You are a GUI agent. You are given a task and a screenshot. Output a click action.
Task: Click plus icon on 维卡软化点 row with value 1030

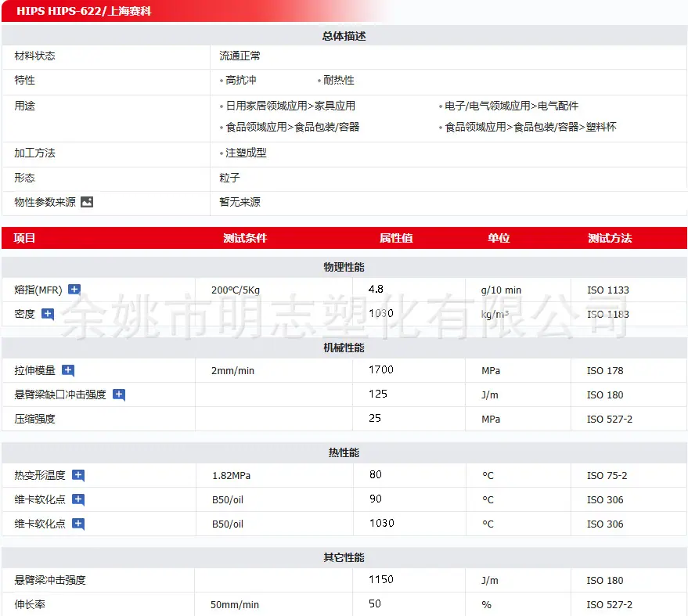78,524
